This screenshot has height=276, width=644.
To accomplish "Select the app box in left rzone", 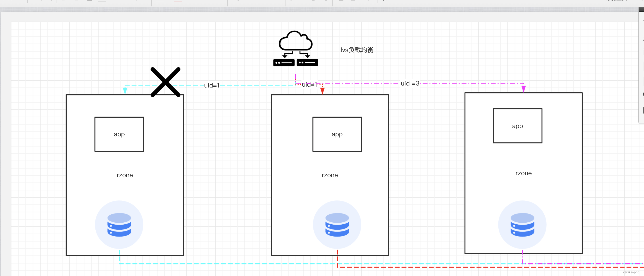I will [x=119, y=134].
